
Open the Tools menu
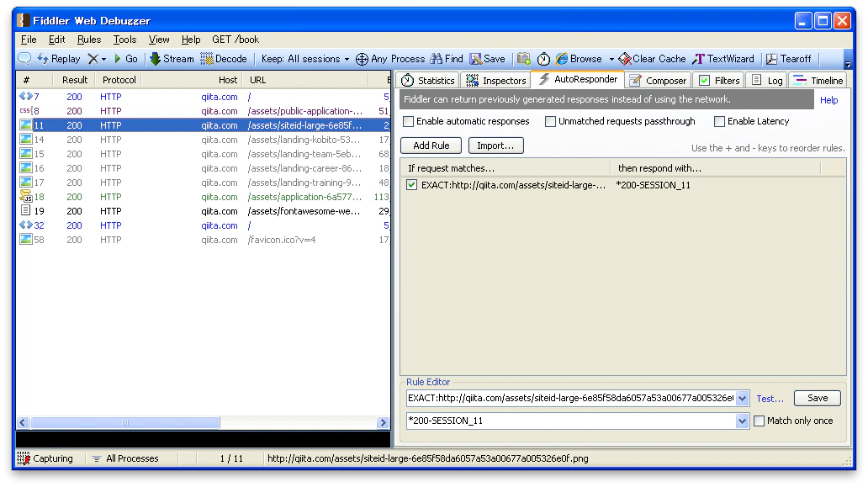(x=124, y=40)
